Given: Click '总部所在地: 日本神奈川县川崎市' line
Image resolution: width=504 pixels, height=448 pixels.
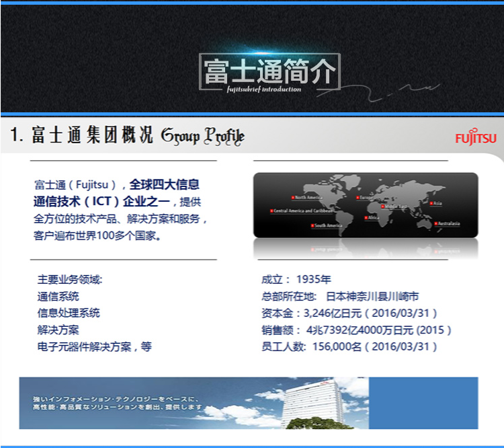Looking at the screenshot, I should click(x=340, y=297).
